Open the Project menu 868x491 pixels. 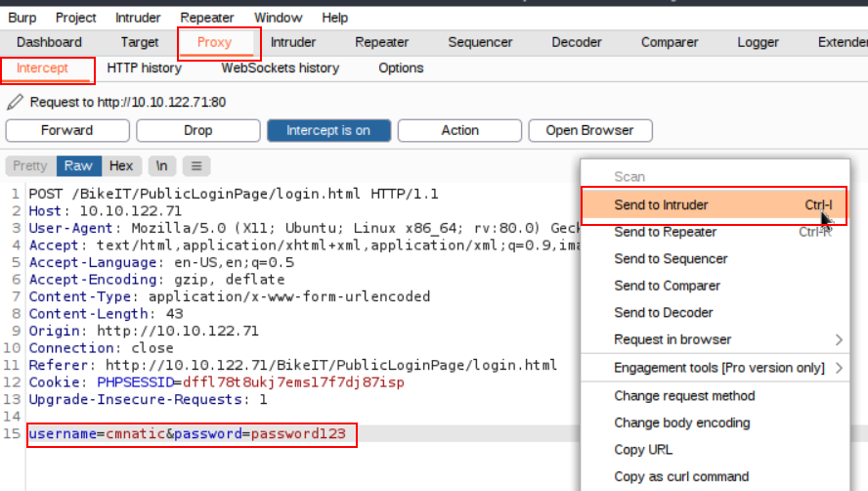[x=76, y=18]
